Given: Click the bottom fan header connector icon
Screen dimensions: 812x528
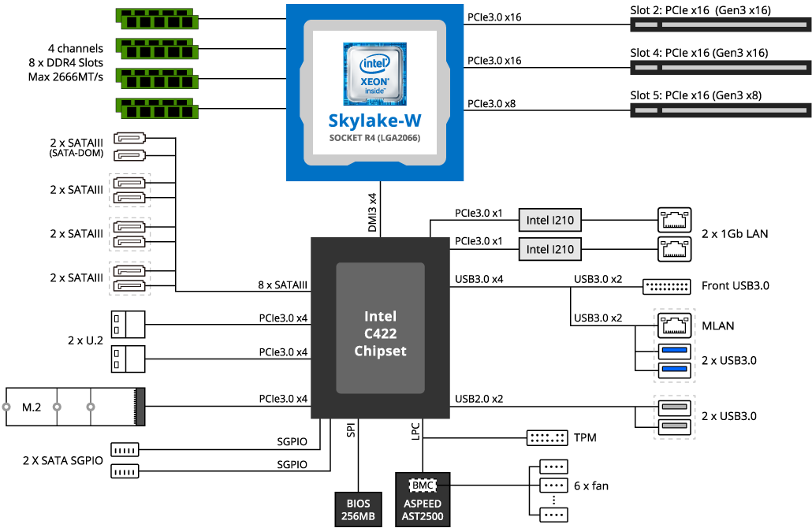Looking at the screenshot, I should pyautogui.click(x=553, y=515).
